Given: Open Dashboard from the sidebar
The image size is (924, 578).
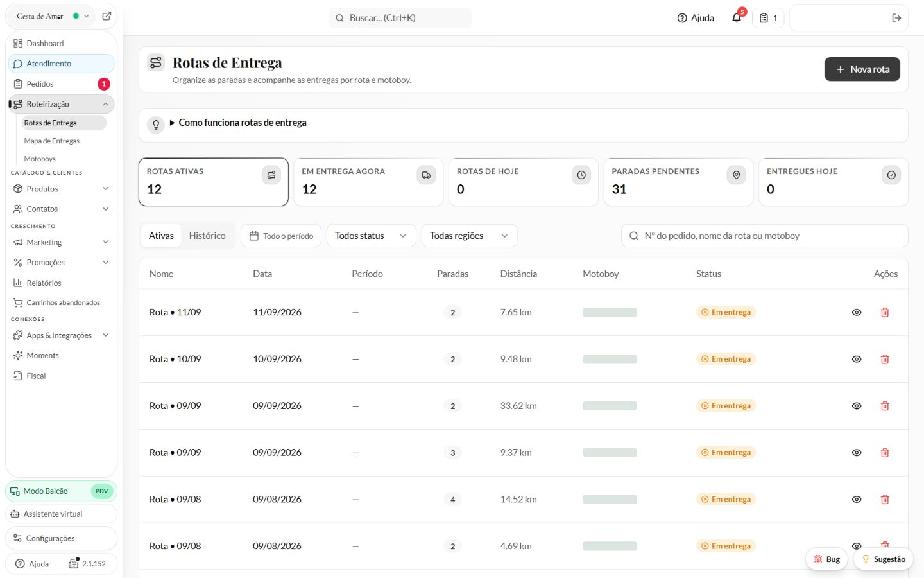Looking at the screenshot, I should [61, 44].
